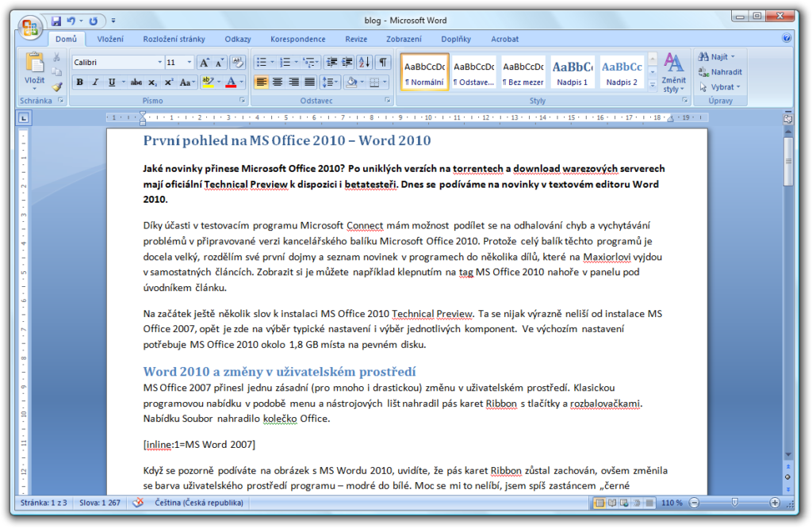The width and height of the screenshot is (812, 528).
Task: Switch to full screen reading view
Action: coord(612,503)
